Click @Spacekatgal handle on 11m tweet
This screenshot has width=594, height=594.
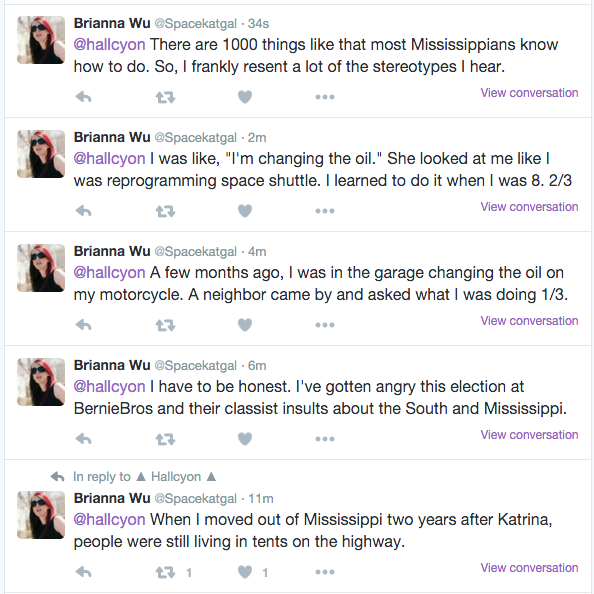(x=195, y=499)
